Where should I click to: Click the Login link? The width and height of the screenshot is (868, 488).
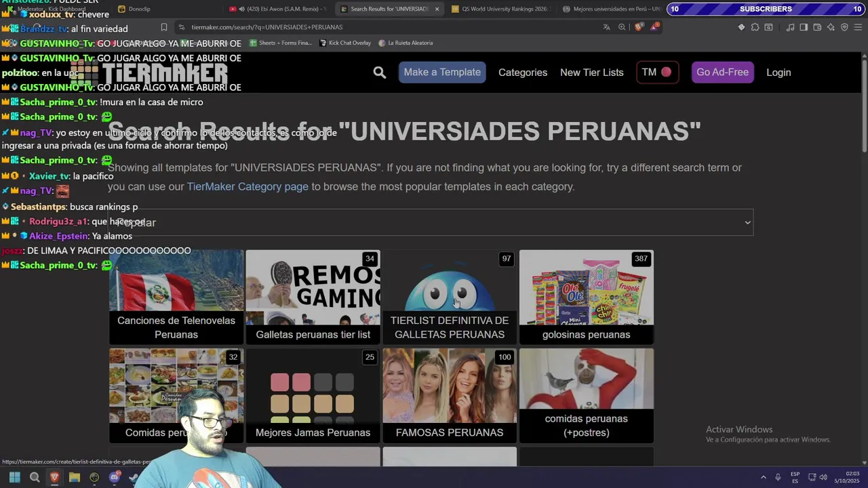pos(778,73)
